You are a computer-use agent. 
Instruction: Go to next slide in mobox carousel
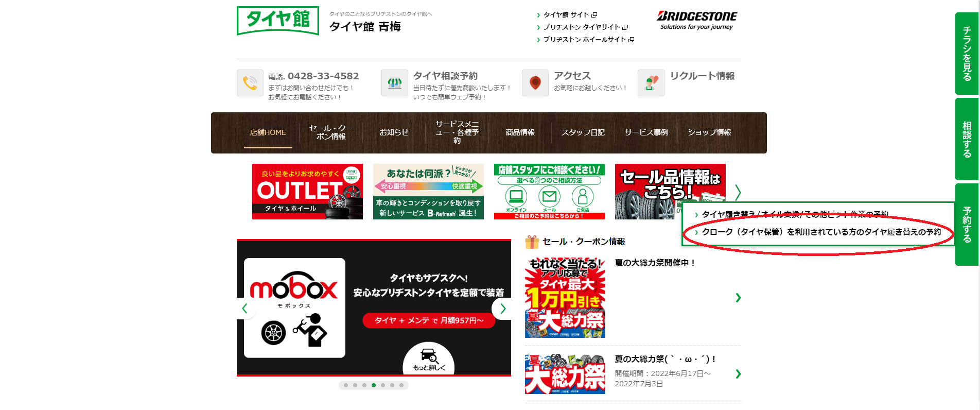coord(502,309)
